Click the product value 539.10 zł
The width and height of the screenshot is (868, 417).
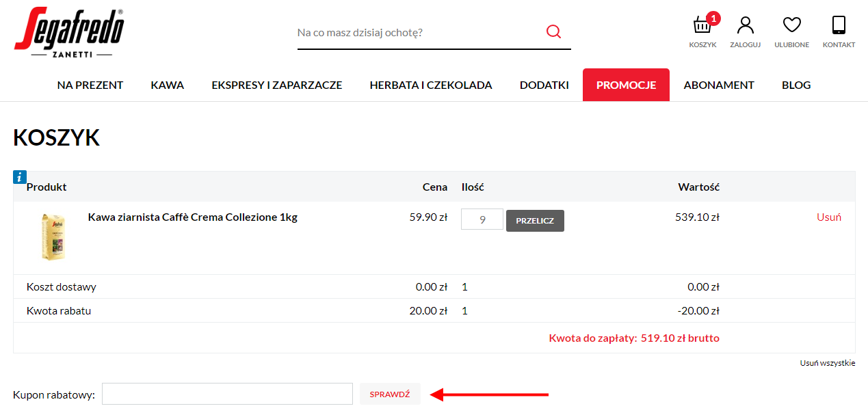697,217
